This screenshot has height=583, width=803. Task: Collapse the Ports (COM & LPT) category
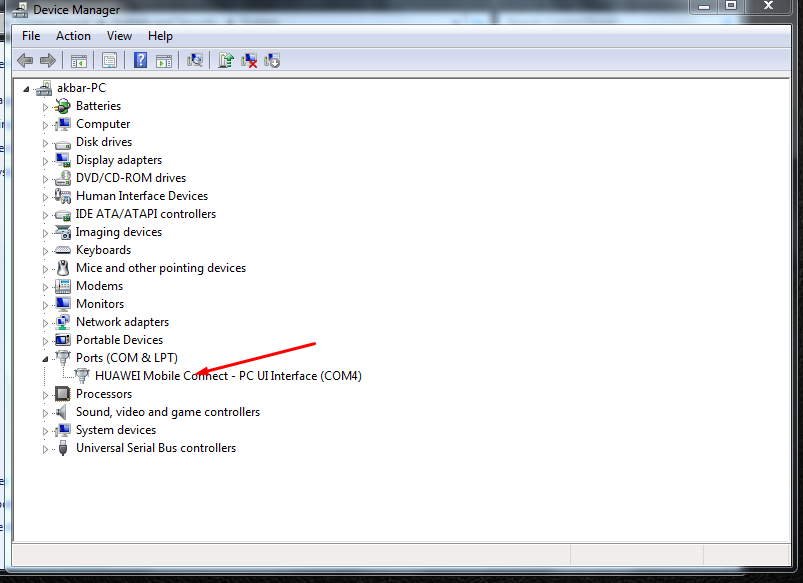pos(43,357)
